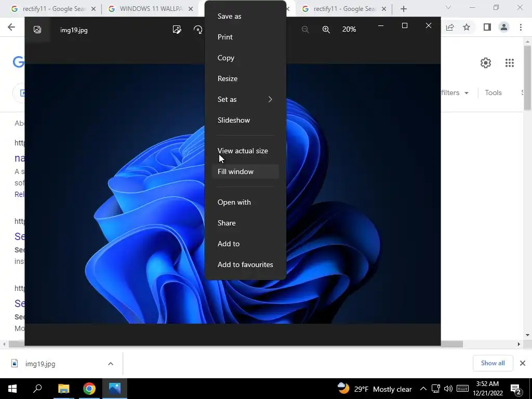Open the Edit image tool in Photos
The image size is (532, 399).
[177, 30]
